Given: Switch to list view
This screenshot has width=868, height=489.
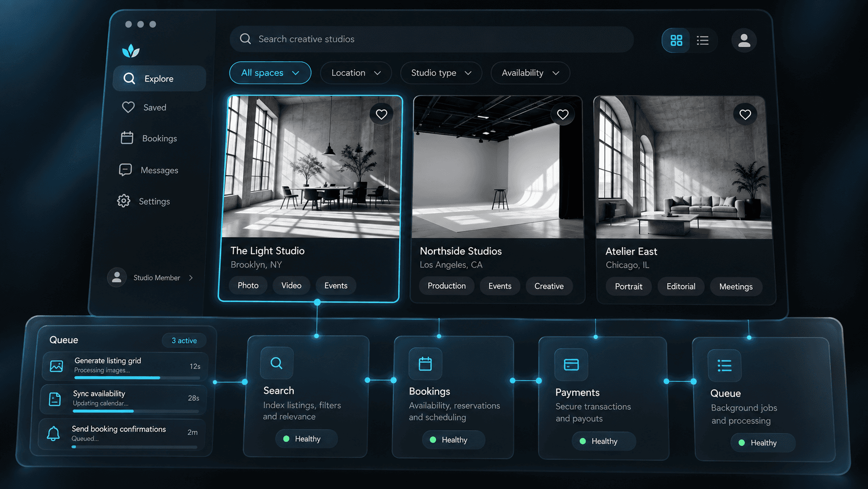Looking at the screenshot, I should pyautogui.click(x=702, y=40).
